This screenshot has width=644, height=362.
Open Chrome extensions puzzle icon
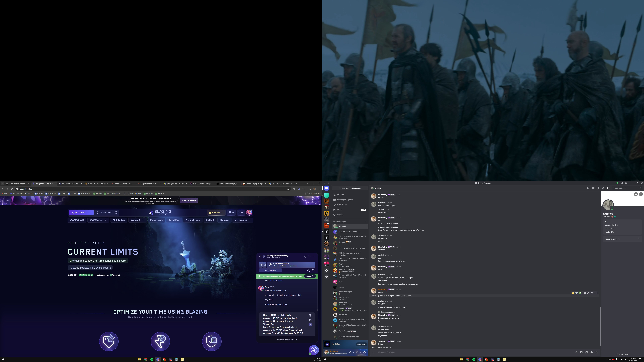(304, 189)
